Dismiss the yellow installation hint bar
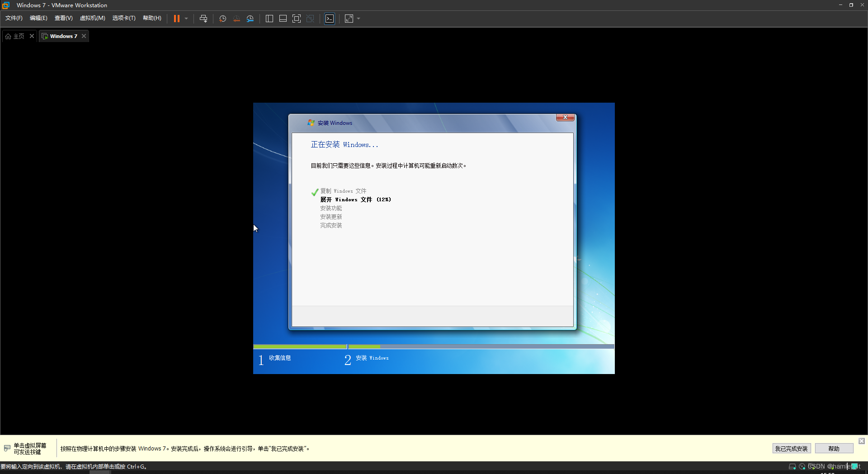This screenshot has height=474, width=868. (862, 441)
